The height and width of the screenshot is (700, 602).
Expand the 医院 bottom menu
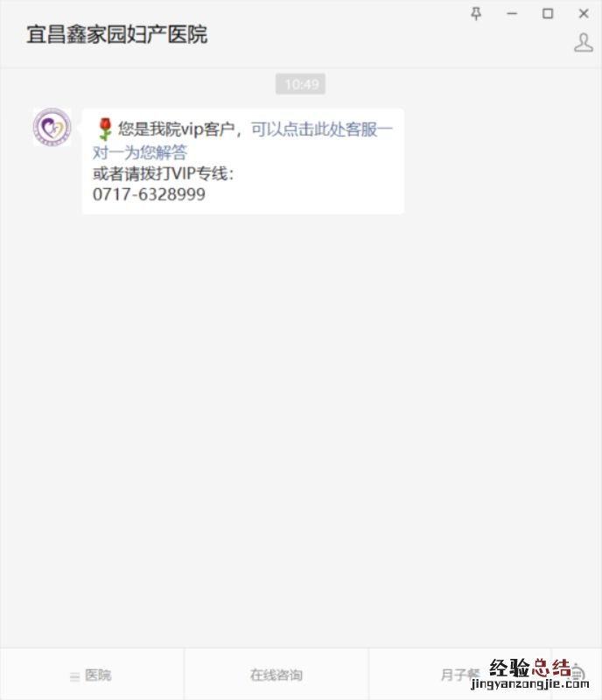92,675
